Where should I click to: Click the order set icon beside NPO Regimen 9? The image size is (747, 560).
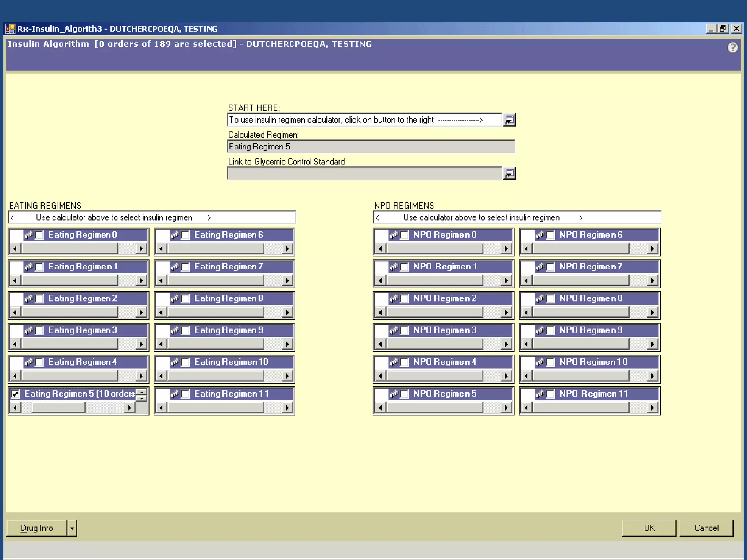pos(540,330)
